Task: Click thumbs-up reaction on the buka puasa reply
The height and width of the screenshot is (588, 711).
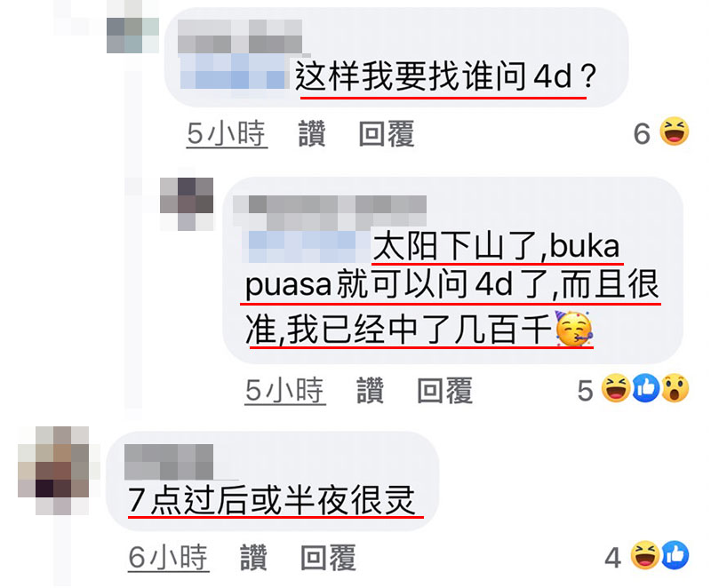Action: 646,388
